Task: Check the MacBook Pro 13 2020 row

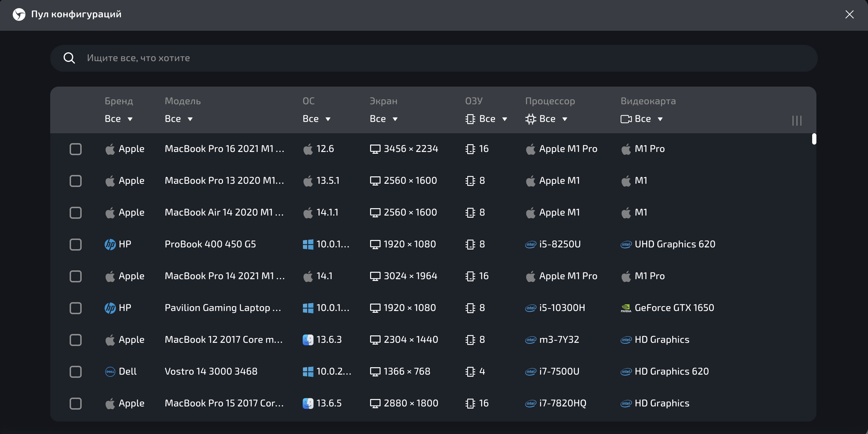Action: 76,181
